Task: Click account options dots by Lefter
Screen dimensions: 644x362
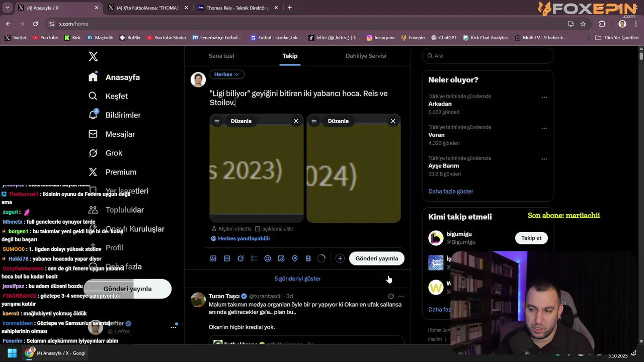Action: 173,327
